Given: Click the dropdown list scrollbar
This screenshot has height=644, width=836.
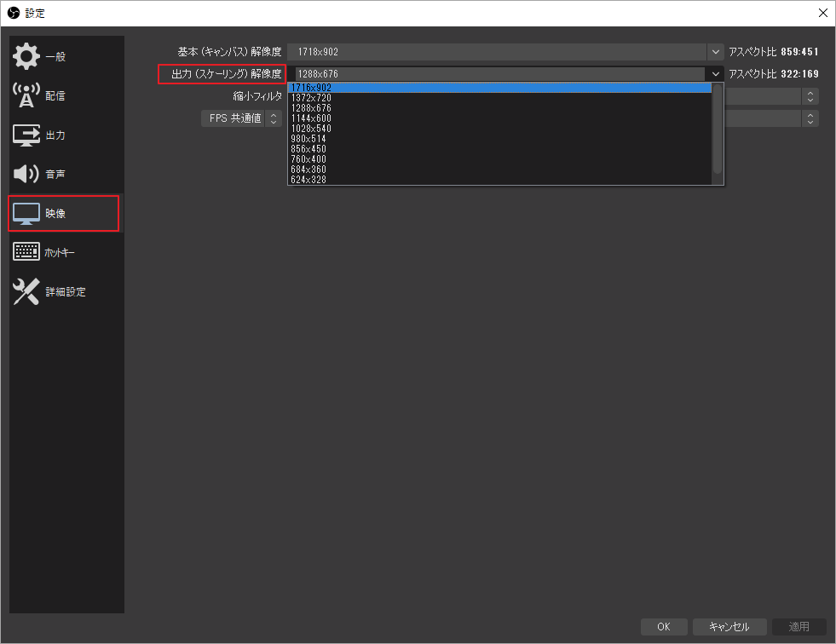Looking at the screenshot, I should [718, 129].
